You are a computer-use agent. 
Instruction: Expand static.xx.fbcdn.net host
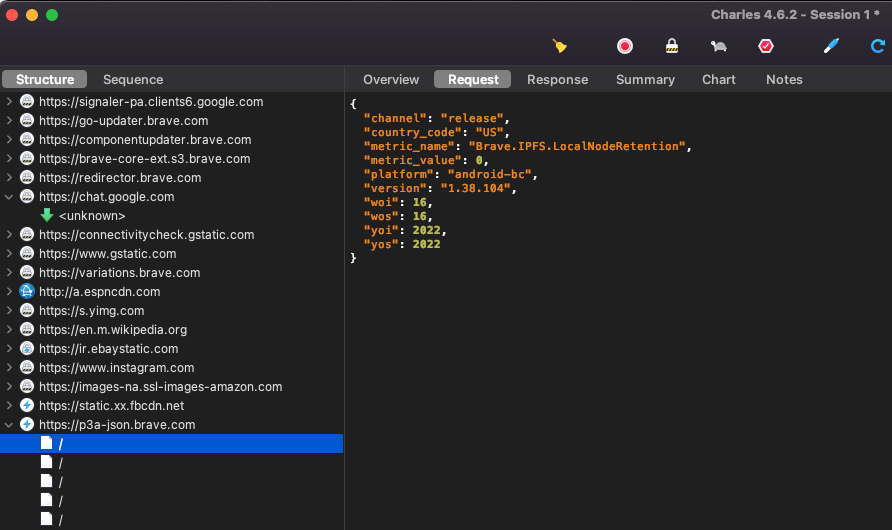[x=9, y=405]
